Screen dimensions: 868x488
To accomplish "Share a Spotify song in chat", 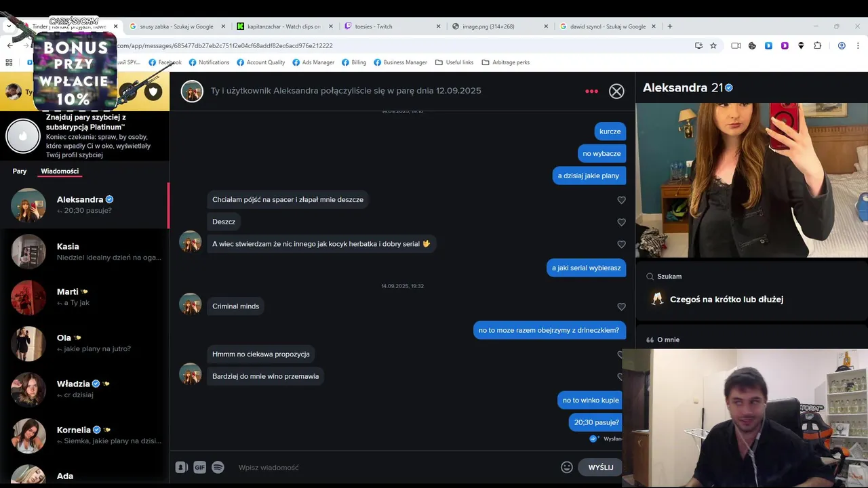I will click(x=218, y=467).
